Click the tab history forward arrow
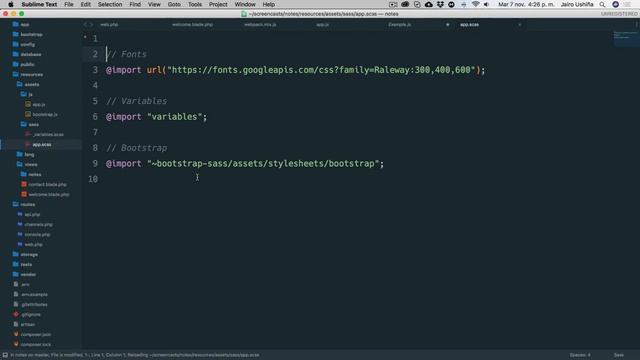The image size is (640, 360). tap(91, 24)
